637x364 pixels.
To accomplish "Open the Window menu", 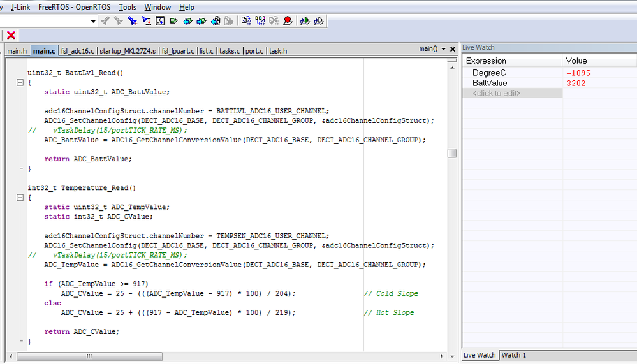I will [157, 7].
